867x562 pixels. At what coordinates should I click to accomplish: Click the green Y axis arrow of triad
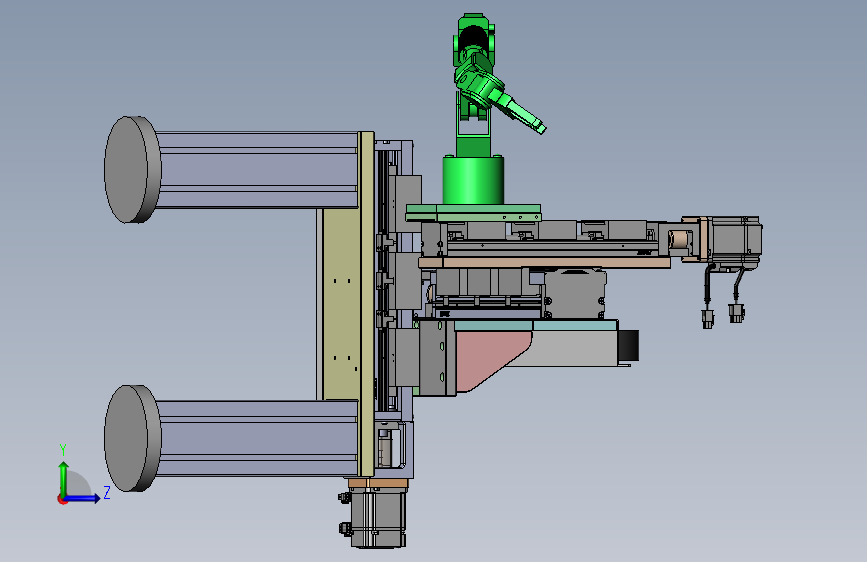(64, 478)
